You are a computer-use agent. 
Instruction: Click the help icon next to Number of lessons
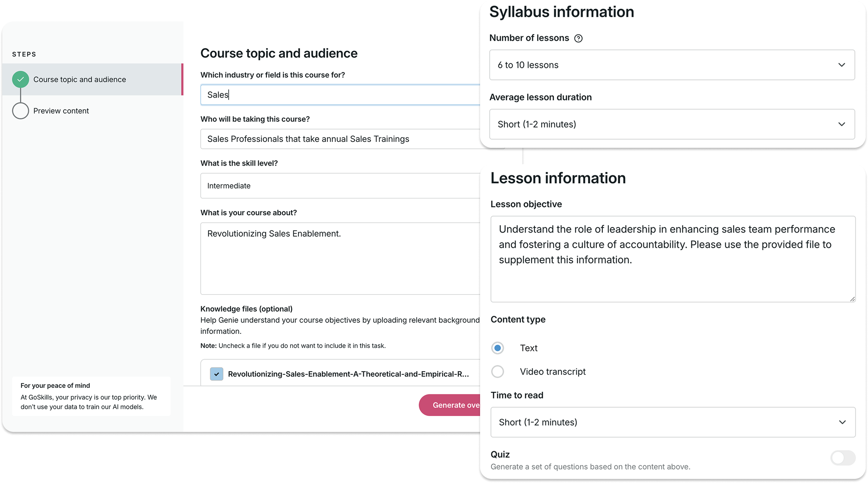point(579,38)
